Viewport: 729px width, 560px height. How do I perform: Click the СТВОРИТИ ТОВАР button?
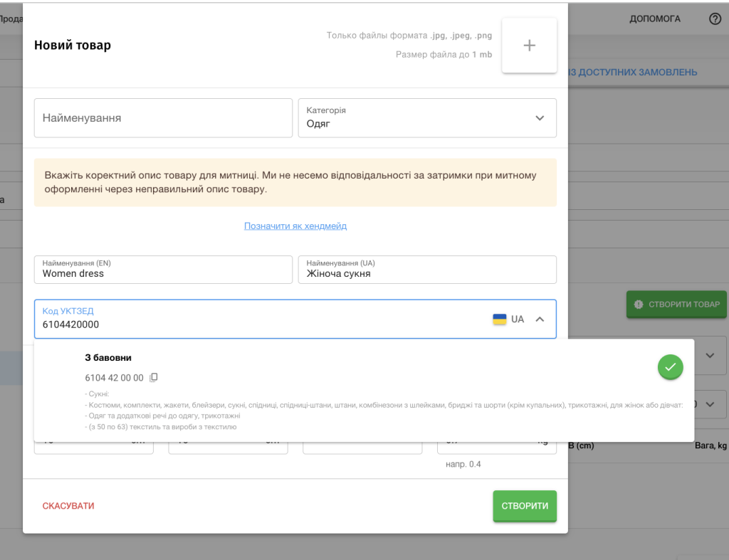coord(676,305)
